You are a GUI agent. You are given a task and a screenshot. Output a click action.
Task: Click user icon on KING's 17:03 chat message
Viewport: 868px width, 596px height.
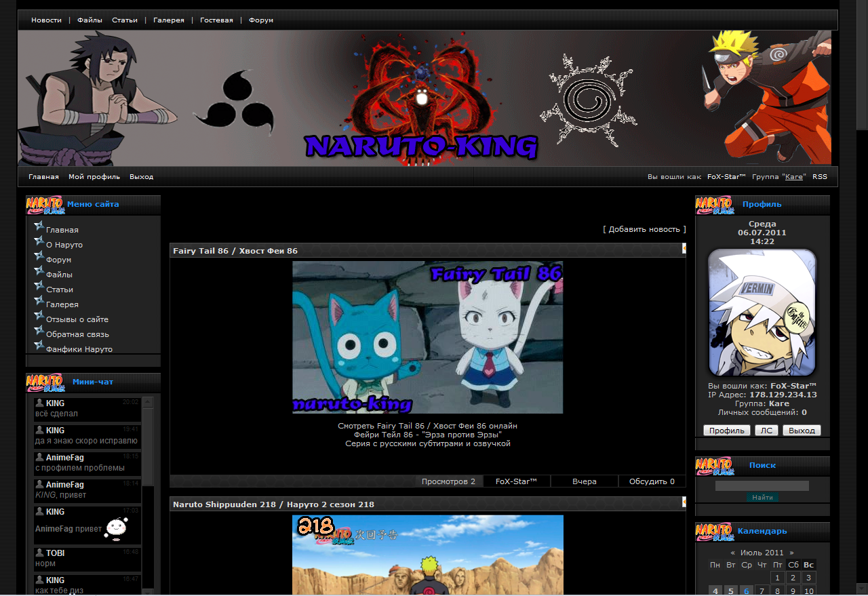point(39,511)
